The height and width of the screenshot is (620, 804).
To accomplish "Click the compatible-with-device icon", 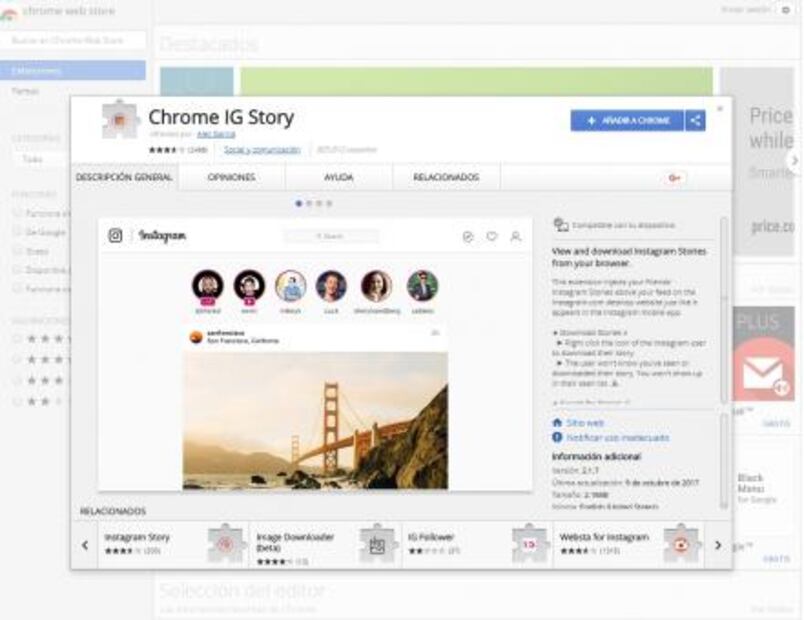I will click(558, 222).
